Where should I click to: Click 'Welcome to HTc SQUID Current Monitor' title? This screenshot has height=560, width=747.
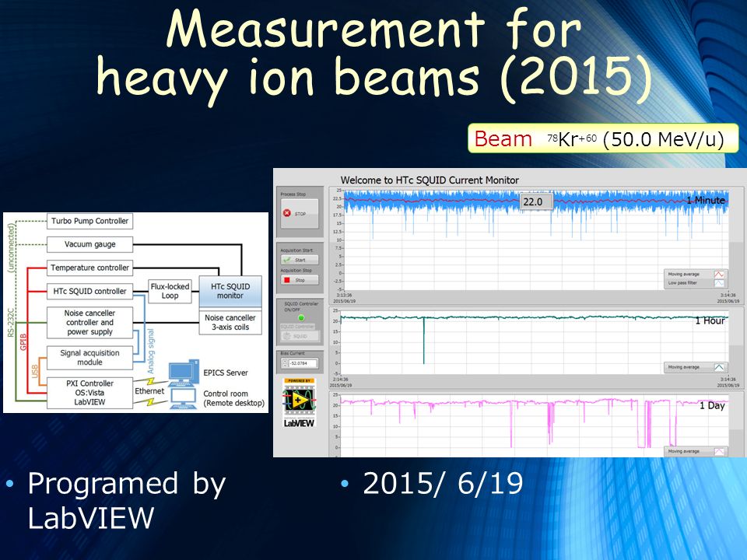(430, 180)
